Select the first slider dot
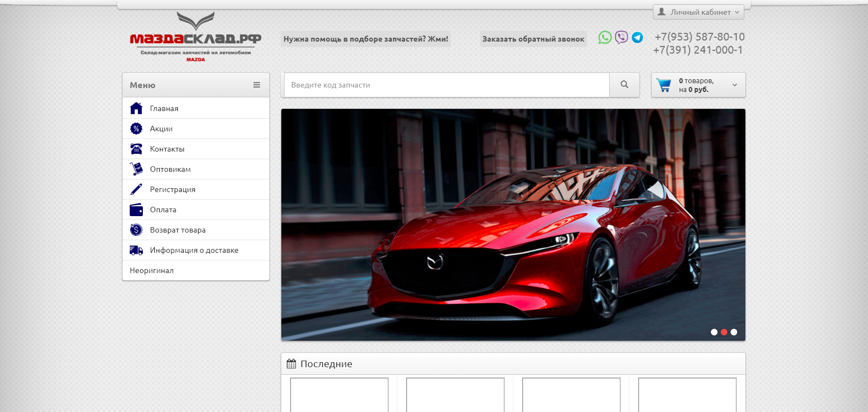 (x=714, y=332)
